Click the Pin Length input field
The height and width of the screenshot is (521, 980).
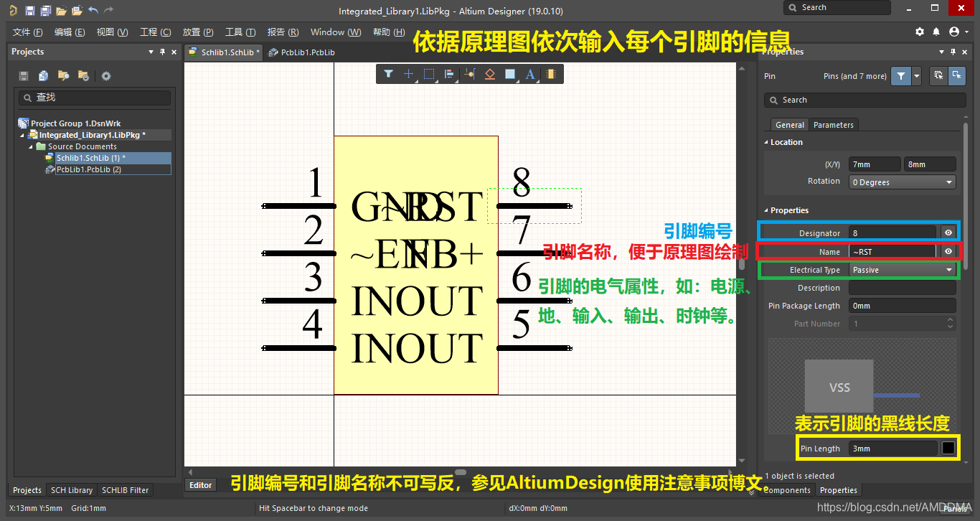click(892, 449)
